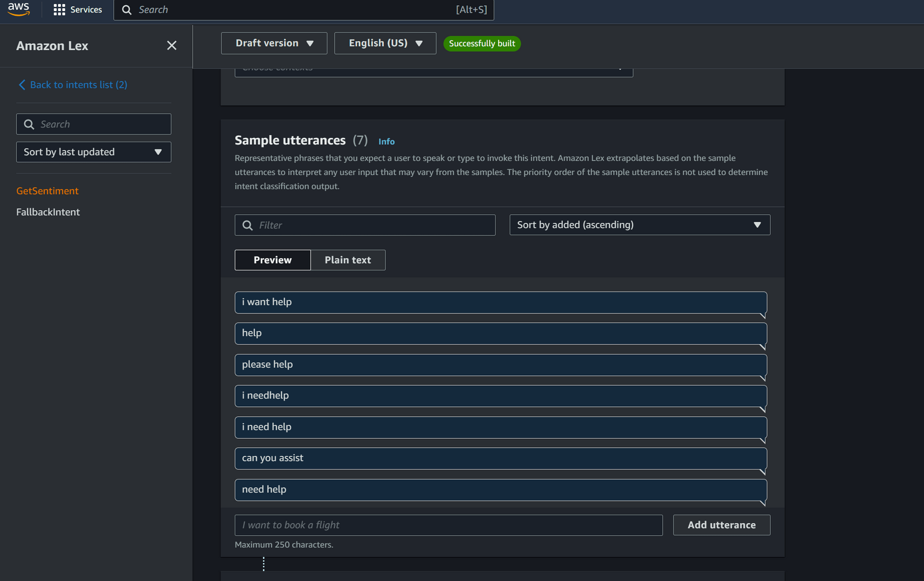Screen dimensions: 924x581
Task: Click the new utterance text input
Action: tap(448, 525)
